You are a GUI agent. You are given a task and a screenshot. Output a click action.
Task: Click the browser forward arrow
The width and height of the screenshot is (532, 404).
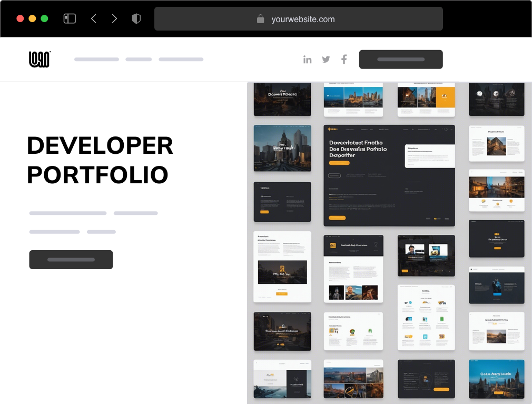click(114, 18)
